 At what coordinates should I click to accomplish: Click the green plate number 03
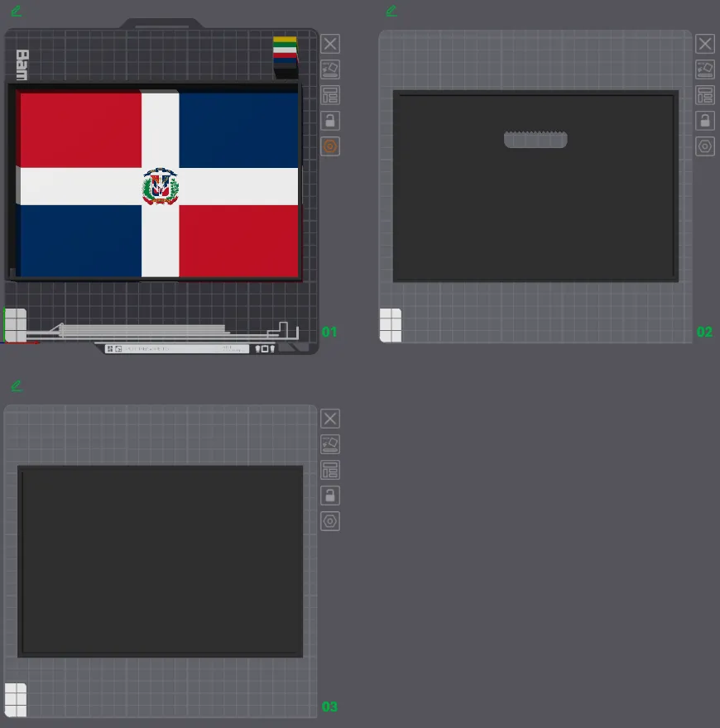pos(329,706)
